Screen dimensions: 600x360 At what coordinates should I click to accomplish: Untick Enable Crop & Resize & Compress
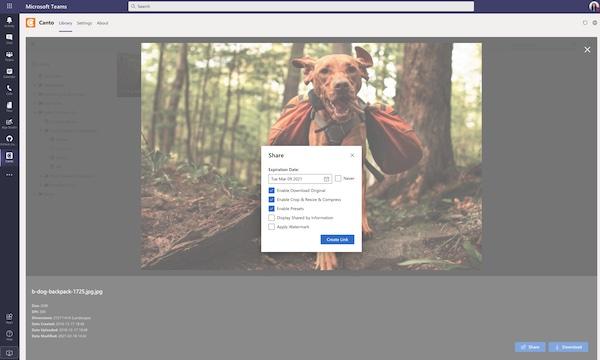point(271,199)
